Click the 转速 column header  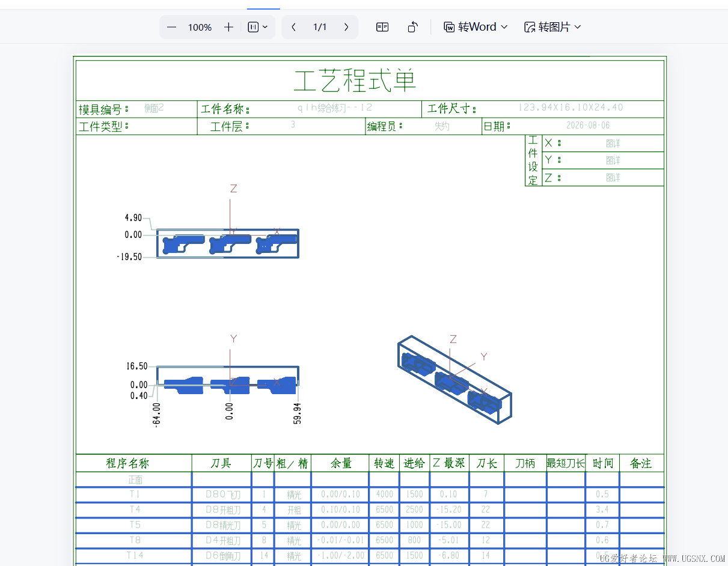click(385, 463)
